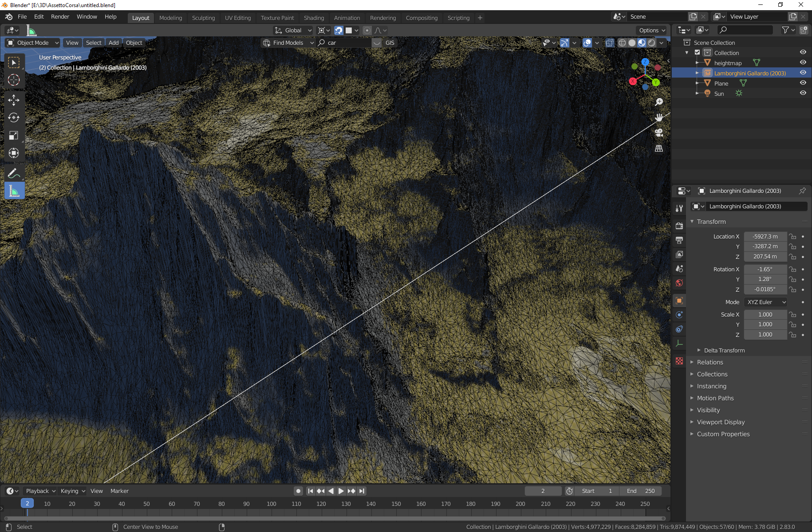
Task: Uncheck the Collection exclude checkbox
Action: [697, 52]
